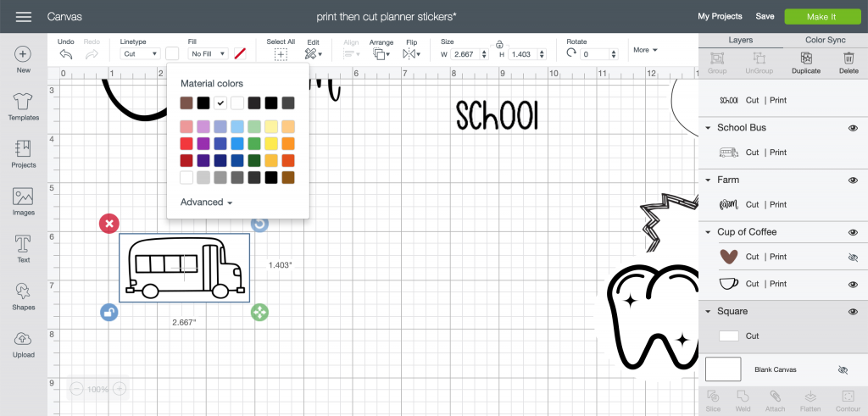
Task: Click the Save link
Action: click(765, 17)
